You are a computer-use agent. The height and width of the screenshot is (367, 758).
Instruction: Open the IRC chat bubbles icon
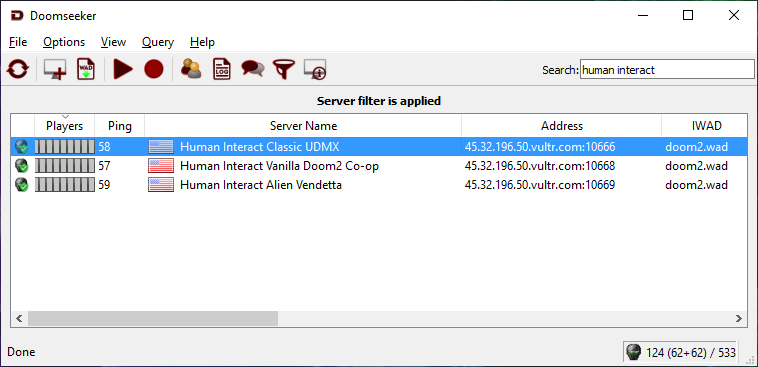(x=253, y=69)
